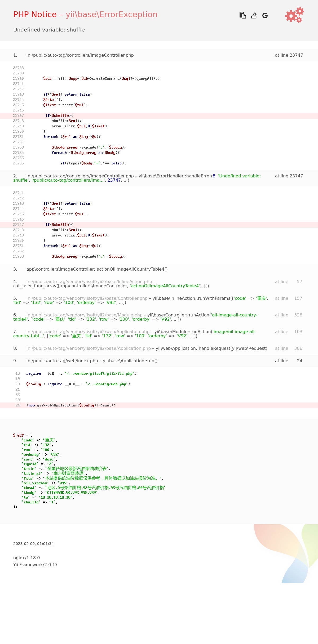Click the 'tw' => '18,18,18,18,18' entry

click(48, 497)
